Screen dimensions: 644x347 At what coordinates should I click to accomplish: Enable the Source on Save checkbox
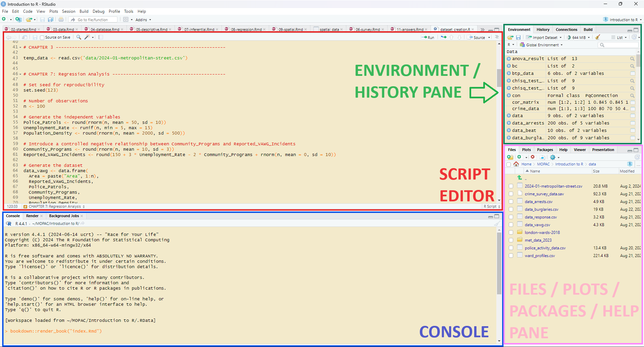[41, 37]
